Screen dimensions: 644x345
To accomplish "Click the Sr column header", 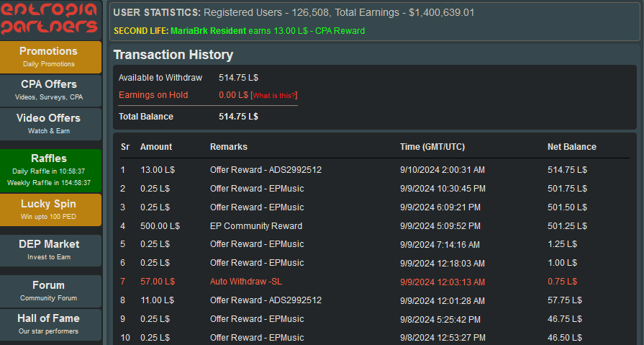I will [x=125, y=147].
